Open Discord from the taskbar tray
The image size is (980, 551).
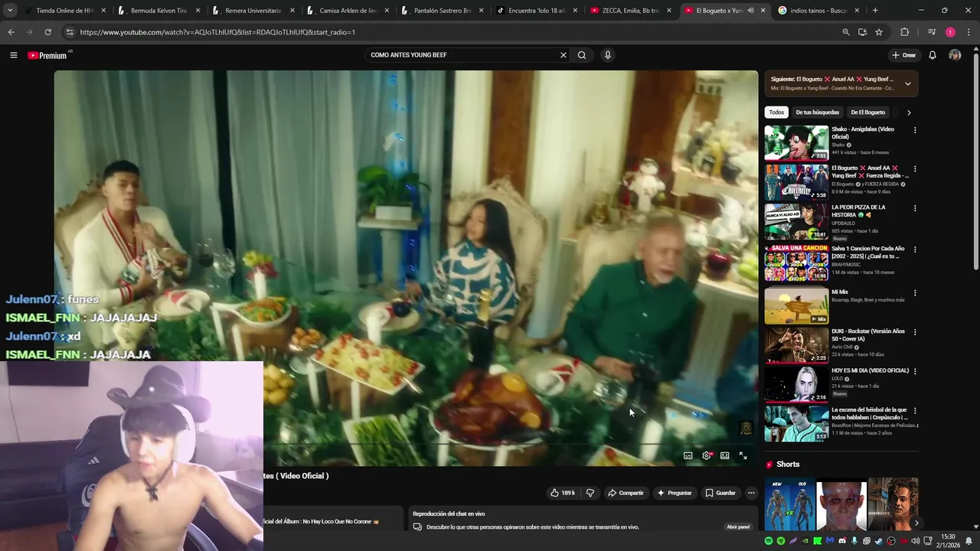click(x=841, y=541)
